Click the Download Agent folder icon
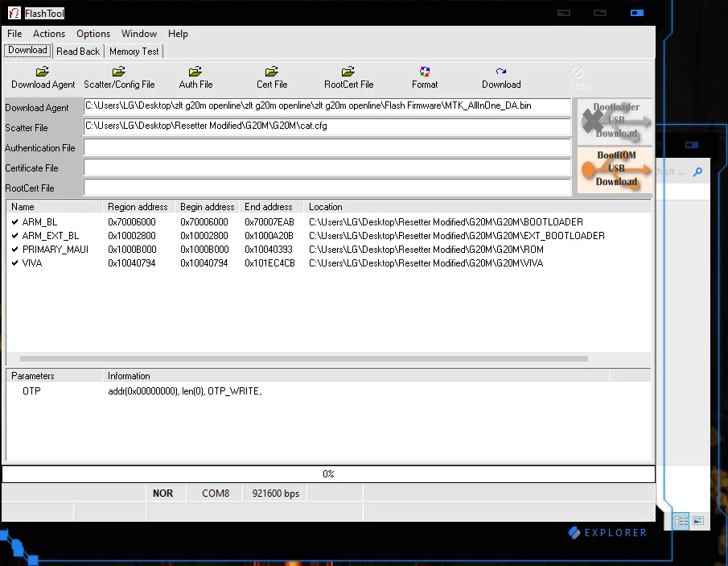This screenshot has width=728, height=566. (x=43, y=72)
